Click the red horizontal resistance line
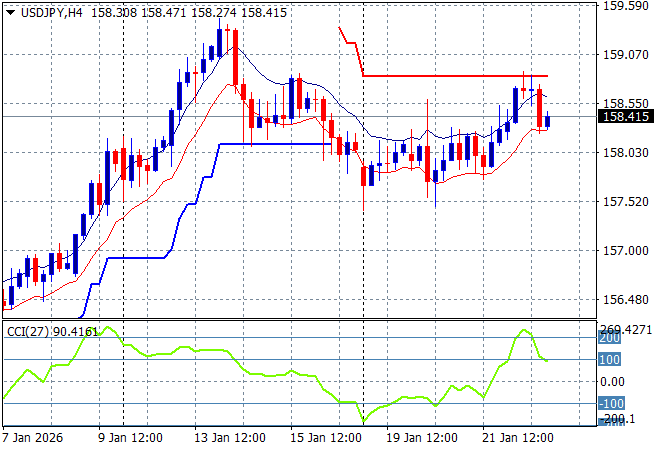This screenshot has width=660, height=450. point(450,76)
